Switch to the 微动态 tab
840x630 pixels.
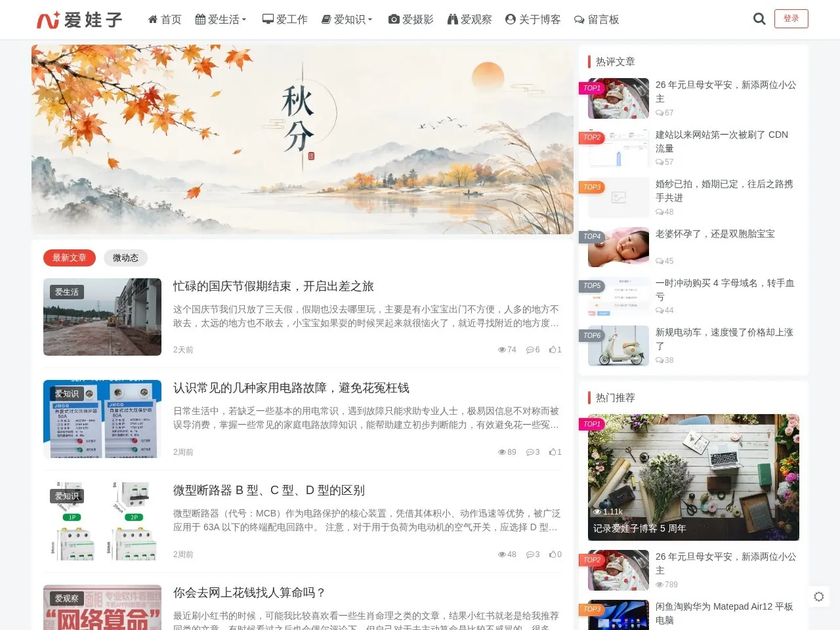(x=125, y=258)
